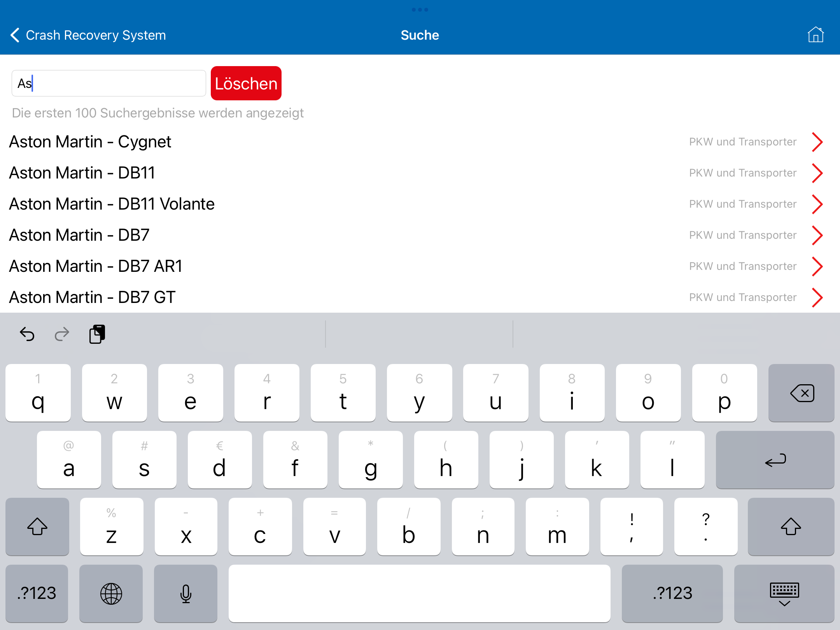
Task: Clear search with Löschen button
Action: (246, 83)
